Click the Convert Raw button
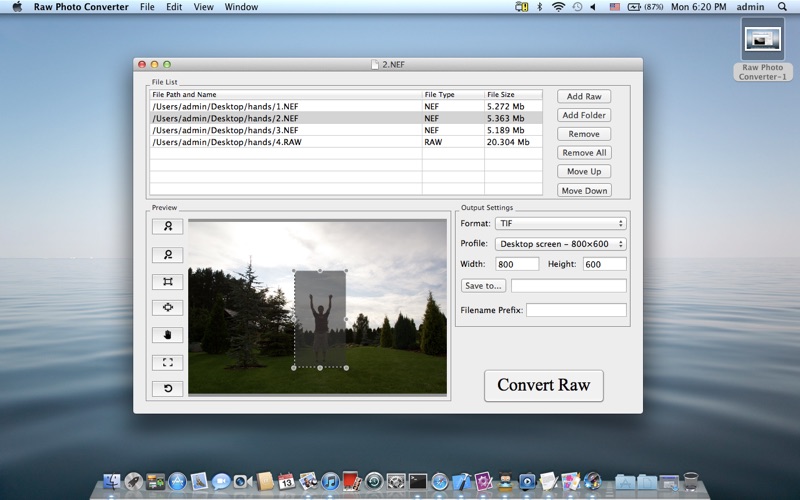This screenshot has height=500, width=800. 543,385
